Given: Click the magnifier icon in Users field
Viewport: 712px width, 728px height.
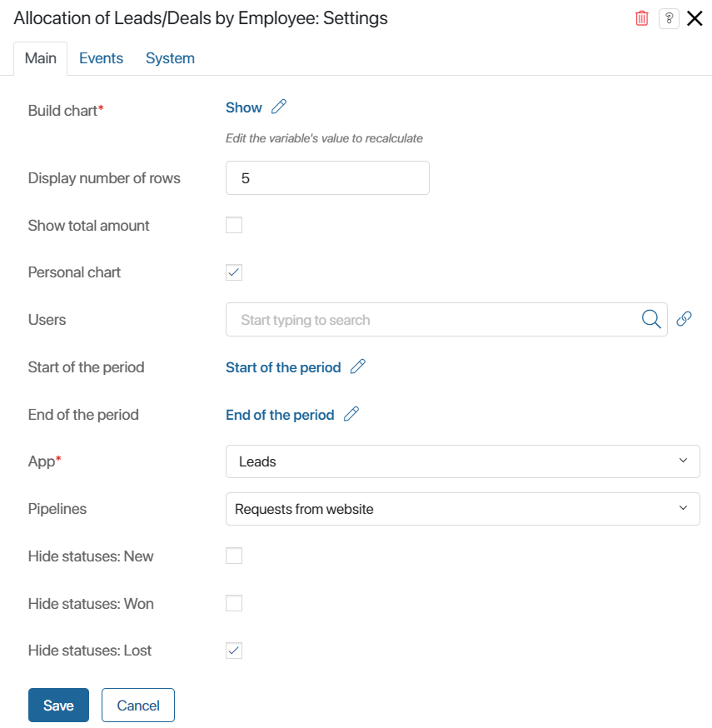Looking at the screenshot, I should [x=651, y=319].
